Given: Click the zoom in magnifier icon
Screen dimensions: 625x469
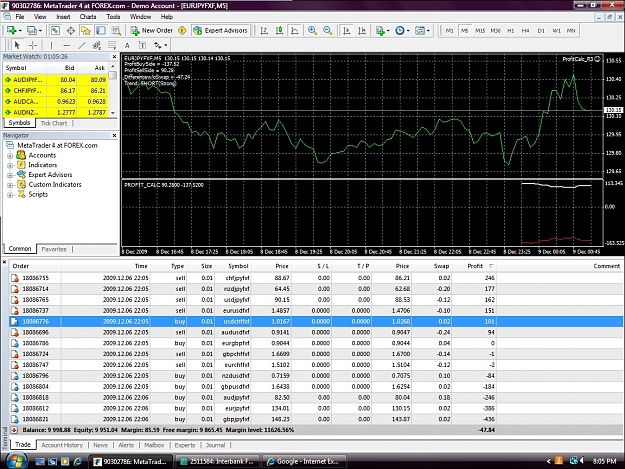Looking at the screenshot, I should (x=312, y=31).
